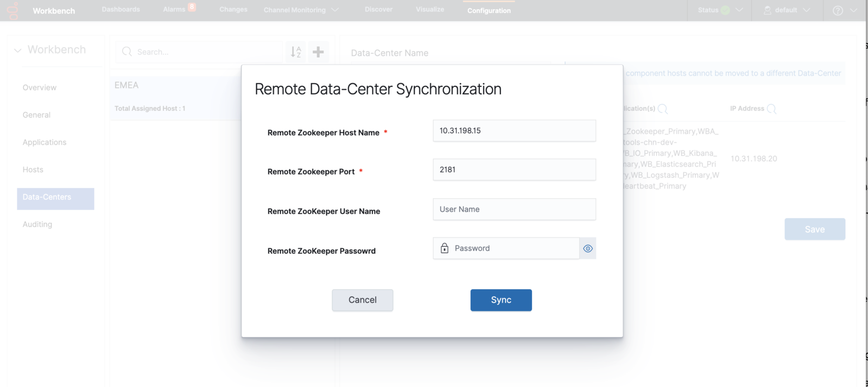Open the Dashboards tab

[121, 9]
